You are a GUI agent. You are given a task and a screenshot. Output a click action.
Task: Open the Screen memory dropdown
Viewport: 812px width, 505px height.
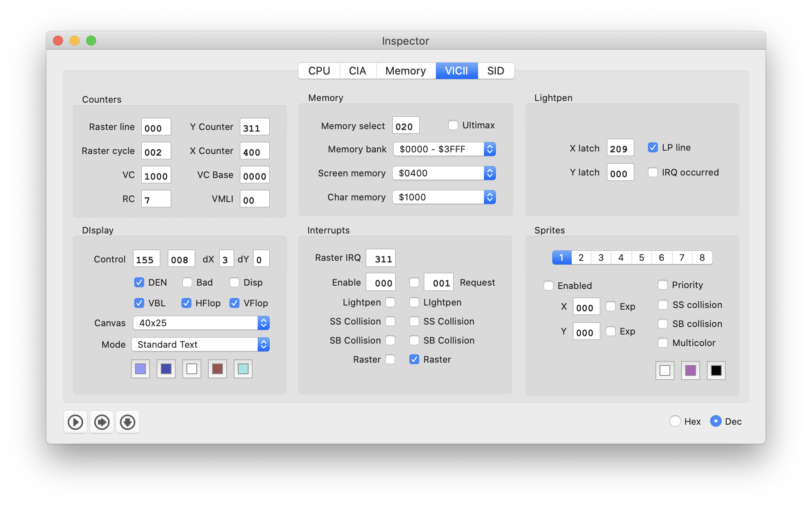click(490, 173)
